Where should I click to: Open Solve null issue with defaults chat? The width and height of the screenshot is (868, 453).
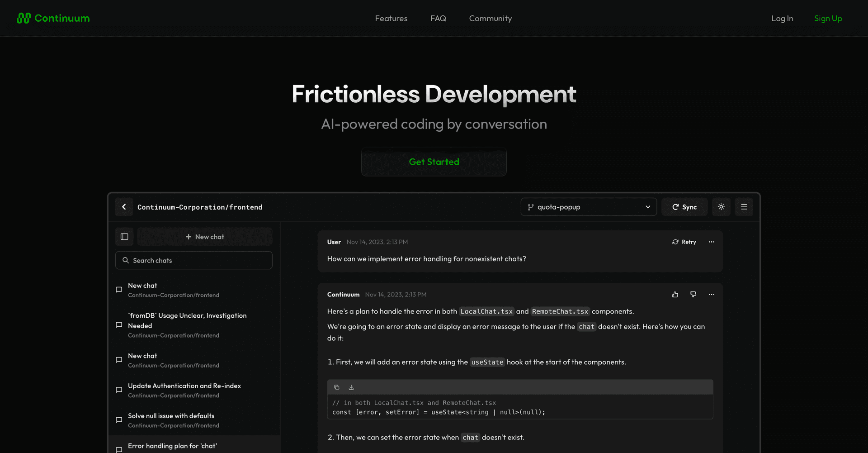click(194, 420)
